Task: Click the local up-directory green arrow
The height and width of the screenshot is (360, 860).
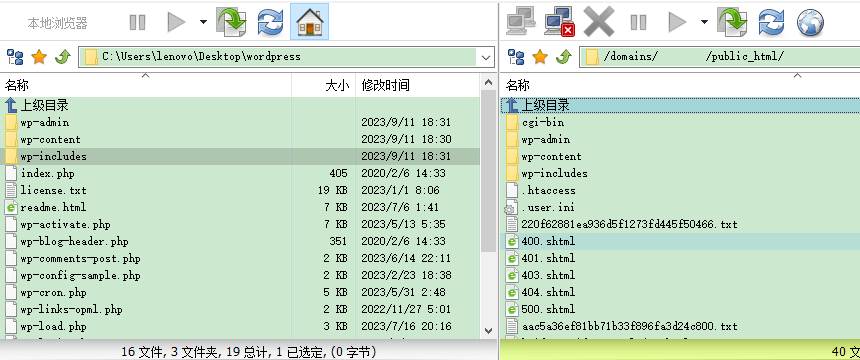Action: tap(63, 57)
